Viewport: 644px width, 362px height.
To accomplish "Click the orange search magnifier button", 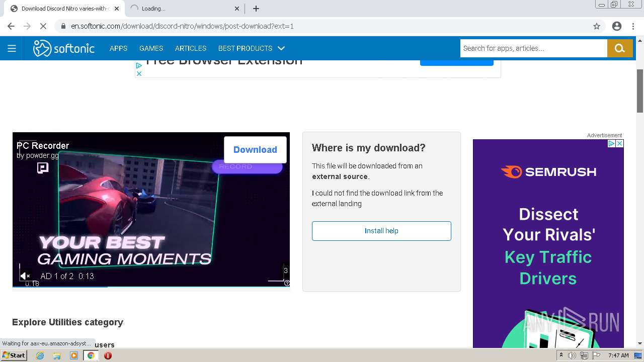I will pyautogui.click(x=620, y=48).
